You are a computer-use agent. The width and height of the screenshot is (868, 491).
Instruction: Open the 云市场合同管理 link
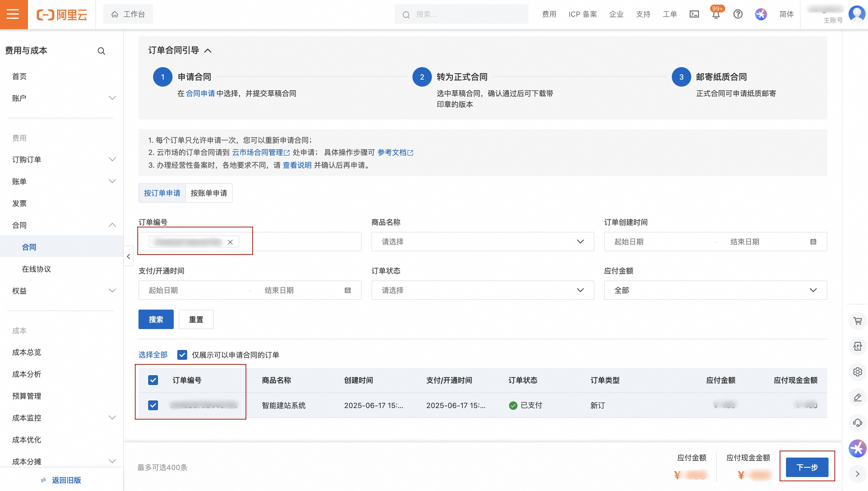(261, 153)
